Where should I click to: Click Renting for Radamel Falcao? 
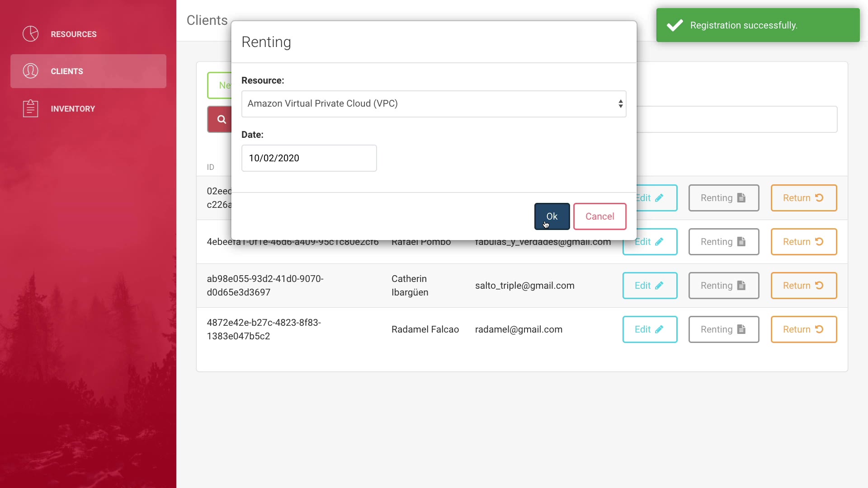pos(723,329)
